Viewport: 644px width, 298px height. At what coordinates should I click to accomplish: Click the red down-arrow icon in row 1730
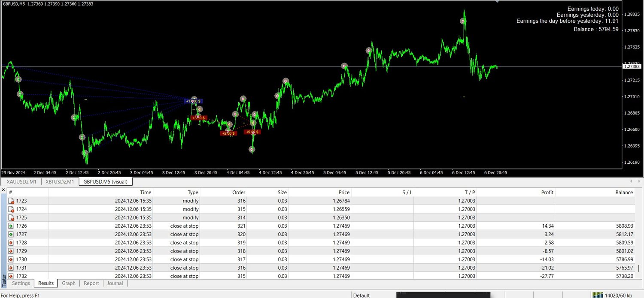tap(11, 259)
